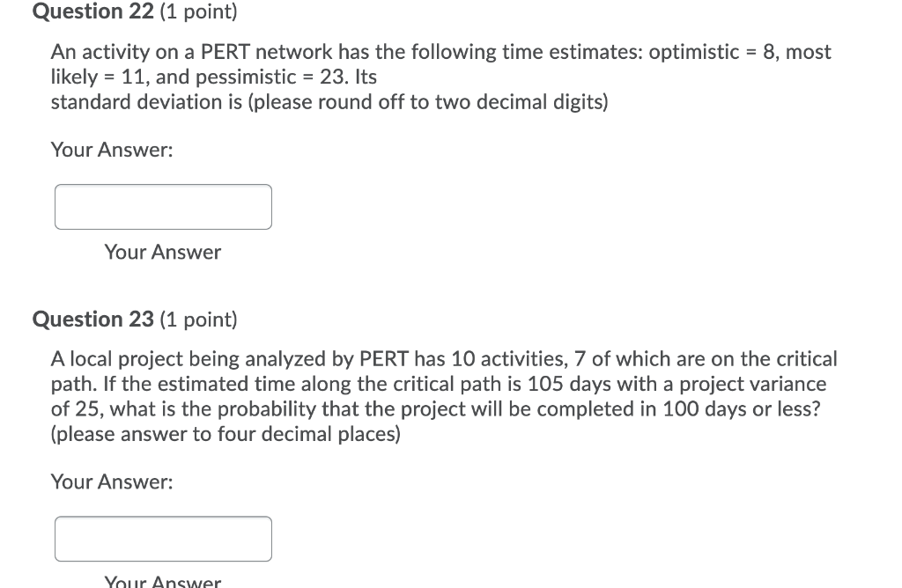Click the 'Your Answer' caption below the second textbox
The image size is (902, 588).
pos(163,581)
